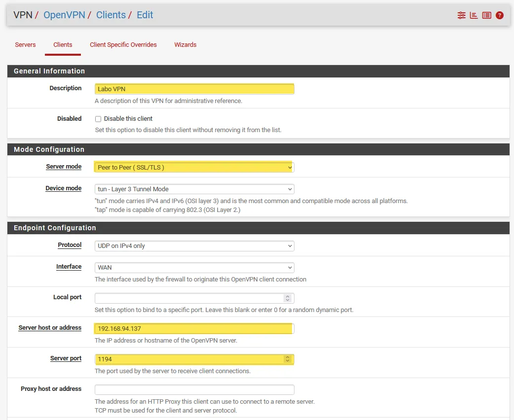Switch to the Client Specific Overrides tab
Viewport: 514px width, 420px height.
123,45
